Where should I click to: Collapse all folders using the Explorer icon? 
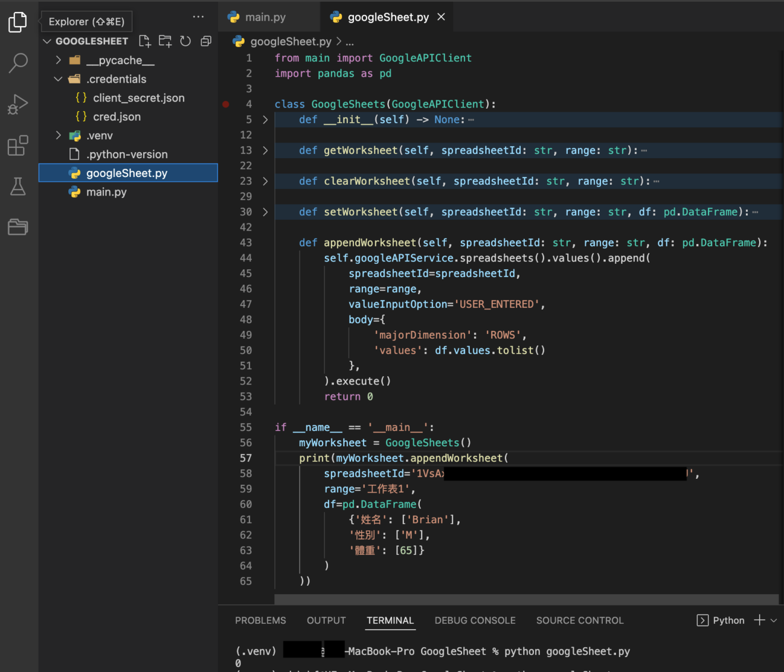coord(206,40)
